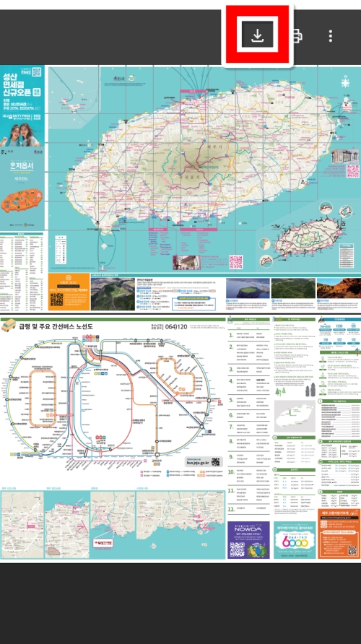
Task: Print the document using the printer icon
Action: [x=297, y=35]
